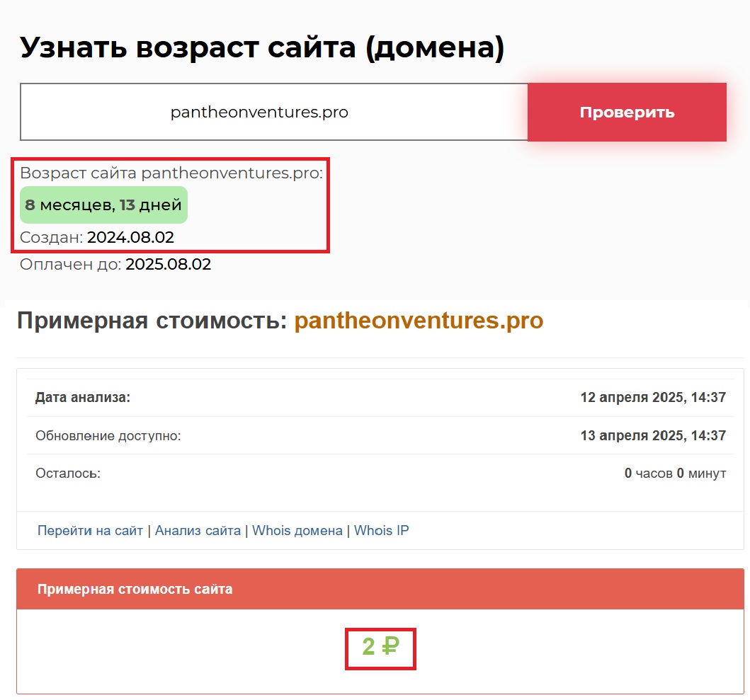The image size is (750, 700).
Task: Click the orange pantheonventures.pro heading link
Action: coord(419,321)
